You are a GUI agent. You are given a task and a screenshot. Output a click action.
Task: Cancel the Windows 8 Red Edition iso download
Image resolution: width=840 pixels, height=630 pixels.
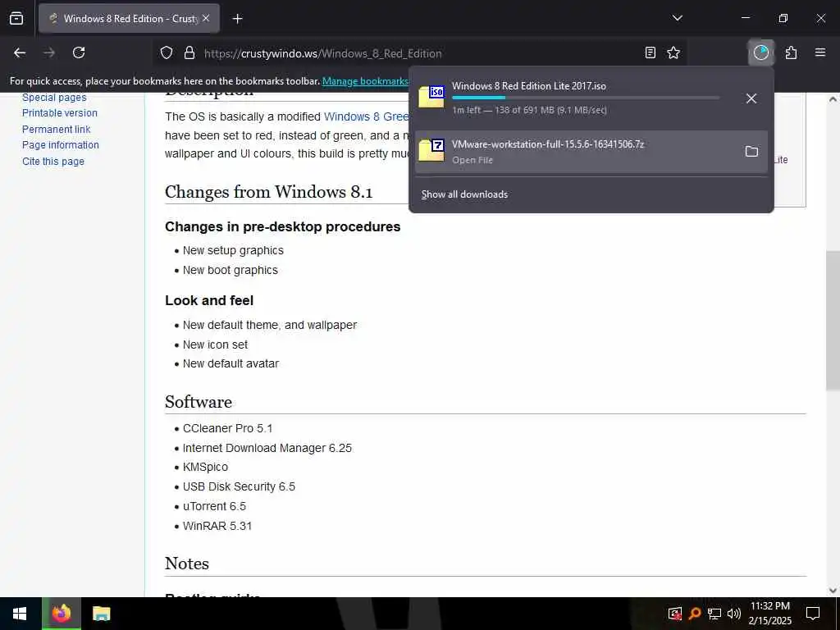[751, 98]
